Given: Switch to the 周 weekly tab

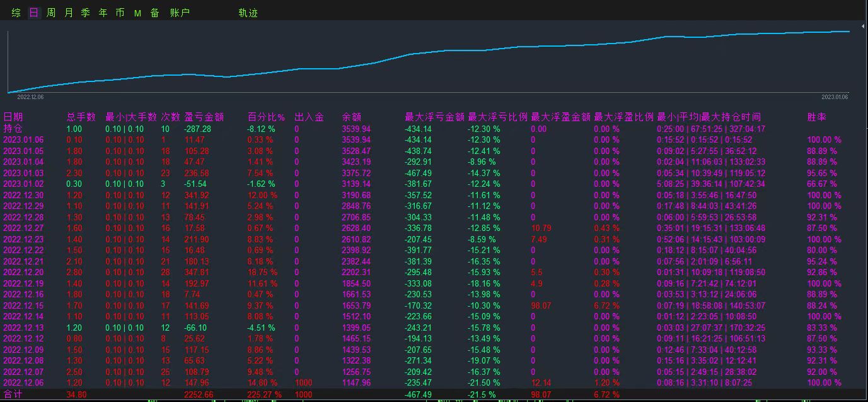Looking at the screenshot, I should coord(51,13).
